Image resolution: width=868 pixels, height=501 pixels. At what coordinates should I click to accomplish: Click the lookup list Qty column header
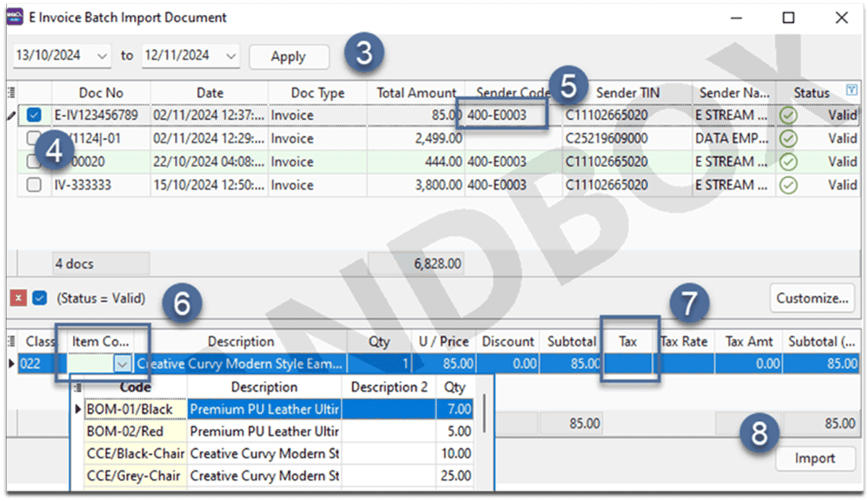pos(454,387)
